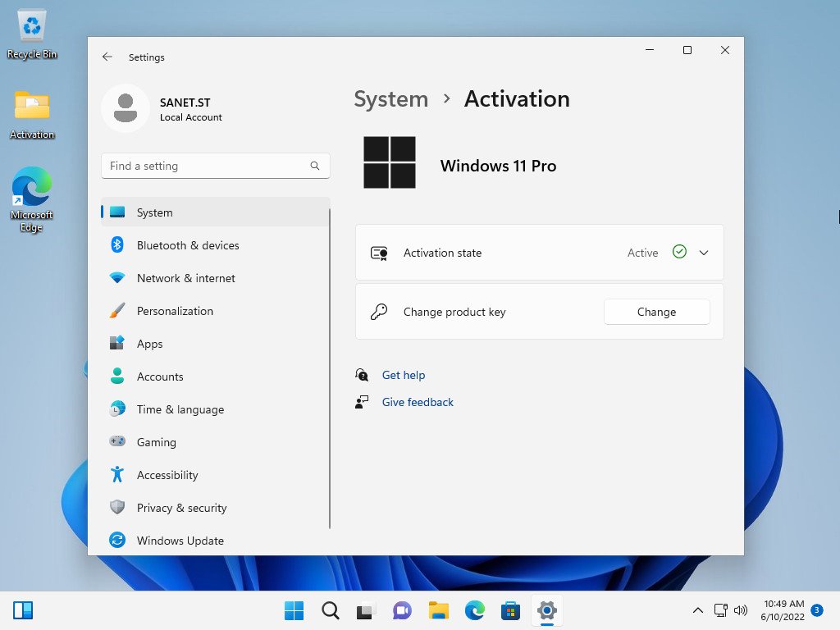Select Microsoft Edge desktop shortcut

[x=32, y=199]
